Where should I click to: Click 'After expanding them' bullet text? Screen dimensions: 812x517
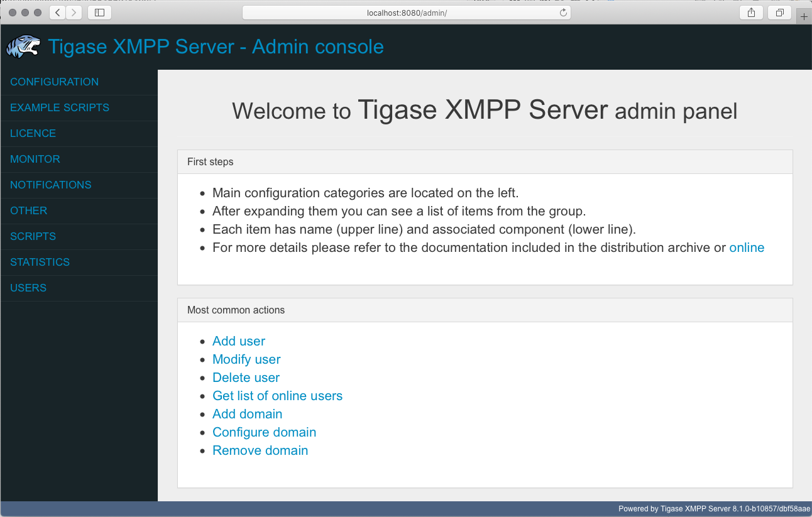pyautogui.click(x=399, y=211)
